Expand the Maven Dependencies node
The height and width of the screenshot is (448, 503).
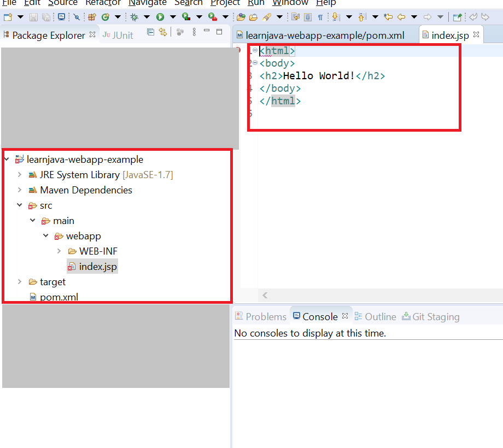[x=20, y=190]
